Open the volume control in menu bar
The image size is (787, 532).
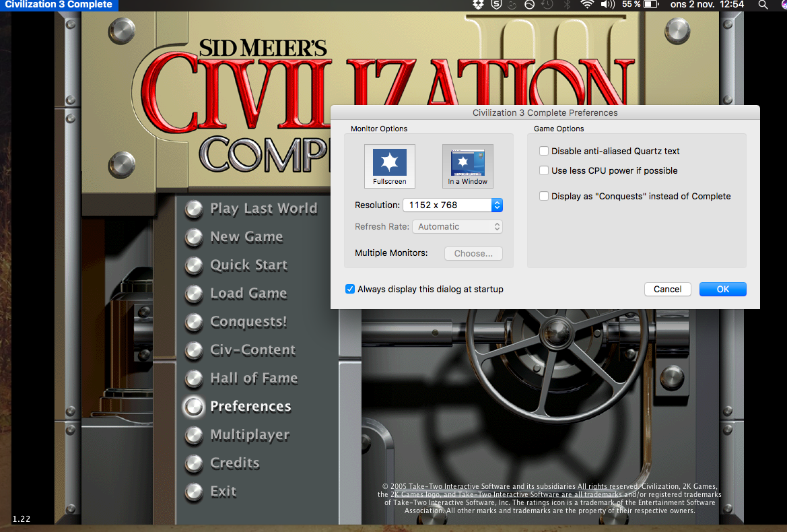point(607,5)
